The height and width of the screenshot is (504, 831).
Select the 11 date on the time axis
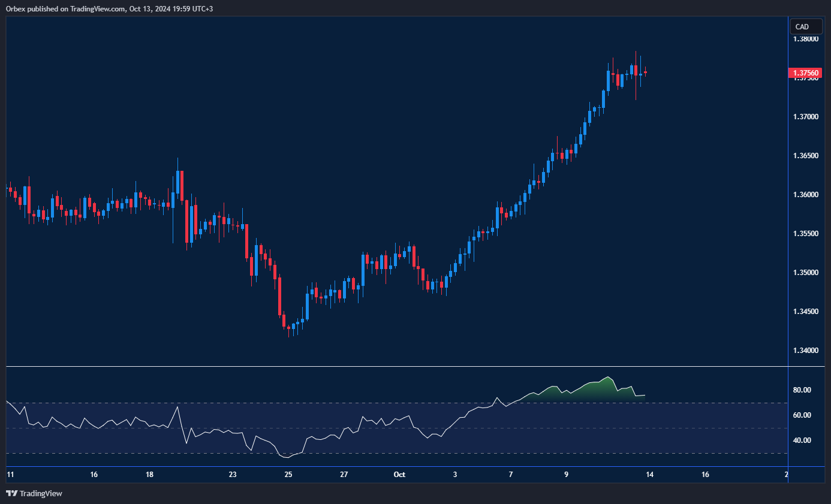[x=10, y=475]
